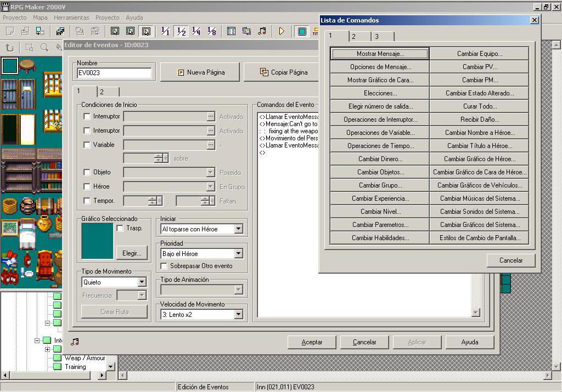Toggle the full screen toolbar icon

coord(302,31)
